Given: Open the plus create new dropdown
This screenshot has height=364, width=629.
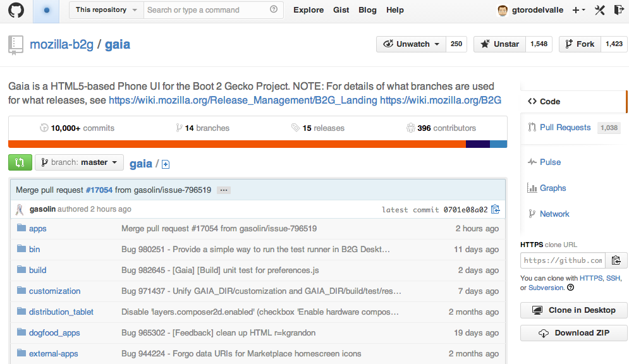Looking at the screenshot, I should point(578,10).
